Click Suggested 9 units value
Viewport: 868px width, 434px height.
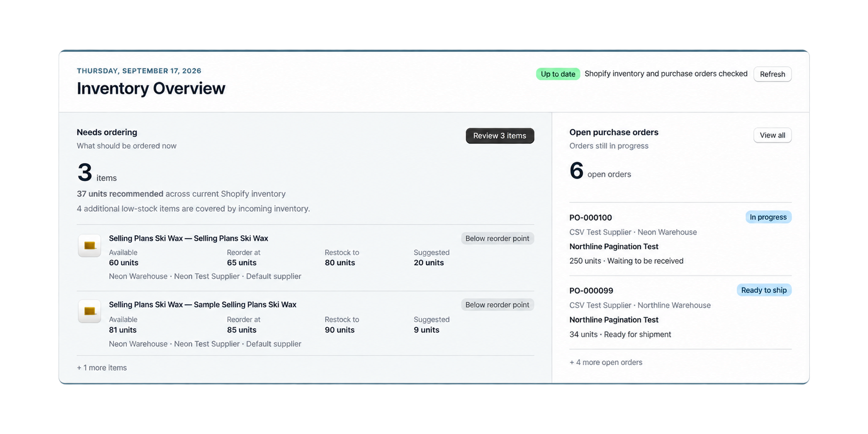[x=427, y=330]
